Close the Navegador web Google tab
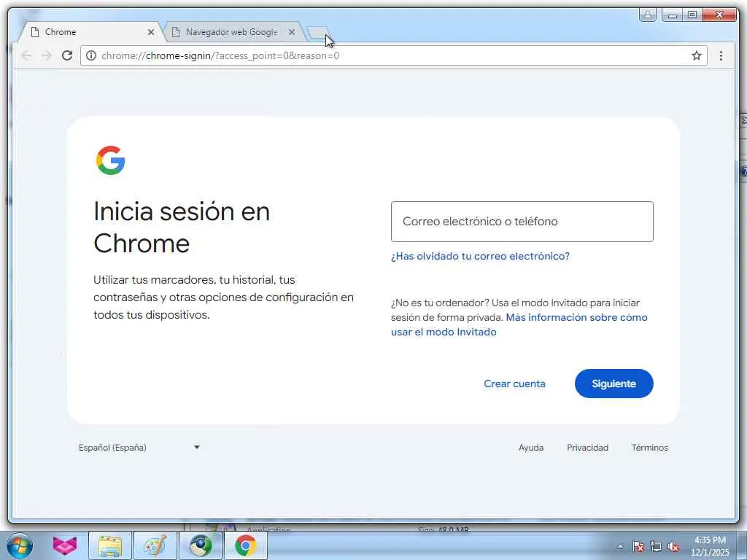 tap(292, 32)
